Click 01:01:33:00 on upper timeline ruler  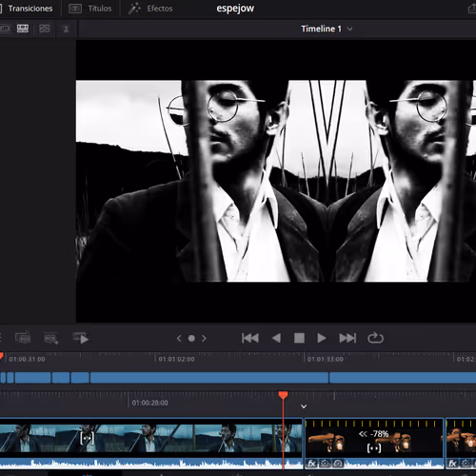(x=326, y=359)
